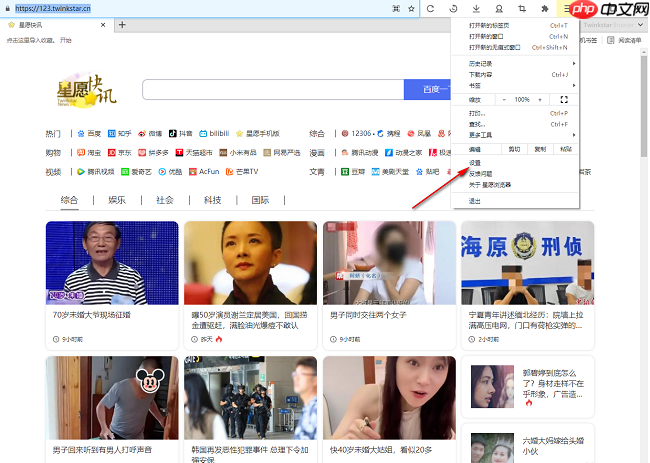The height and width of the screenshot is (463, 650).
Task: Click the bookmark star icon in address bar
Action: point(411,8)
